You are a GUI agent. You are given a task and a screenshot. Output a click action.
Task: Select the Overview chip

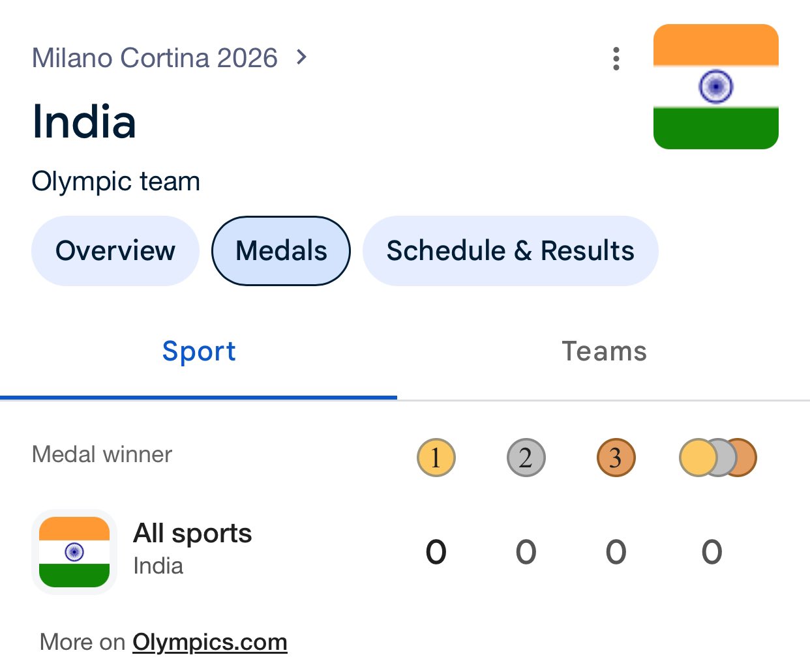(x=115, y=251)
